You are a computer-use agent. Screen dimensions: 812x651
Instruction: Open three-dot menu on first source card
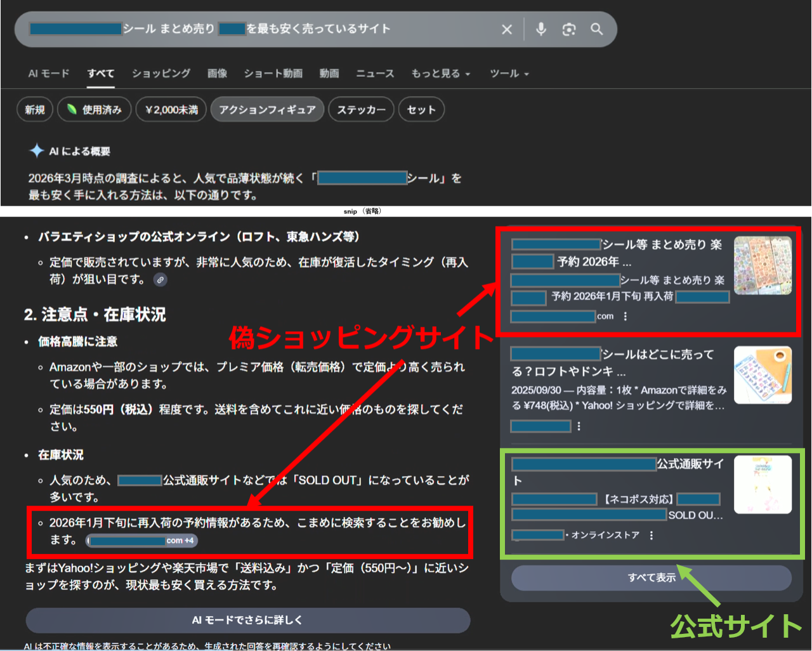[625, 316]
